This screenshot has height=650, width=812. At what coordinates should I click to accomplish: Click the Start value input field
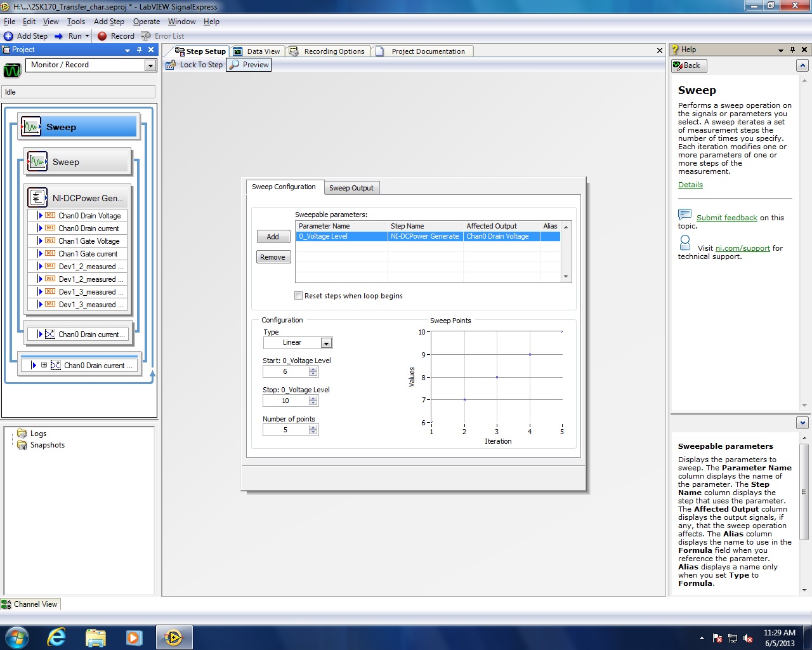(285, 372)
